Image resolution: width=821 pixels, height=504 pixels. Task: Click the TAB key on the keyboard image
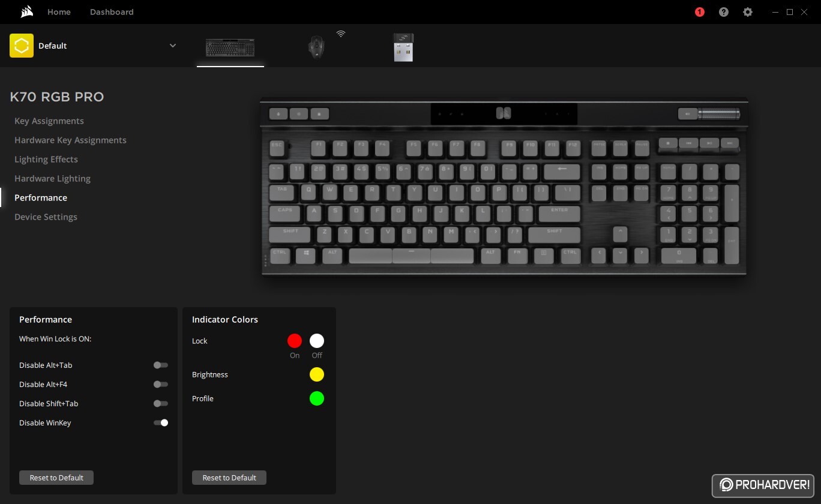tap(282, 192)
